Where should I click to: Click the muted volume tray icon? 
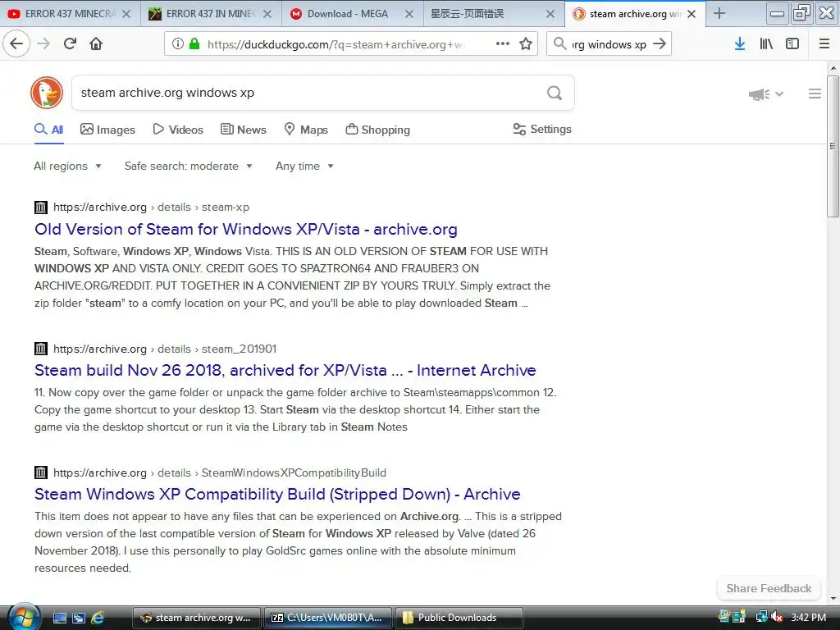pos(778,617)
